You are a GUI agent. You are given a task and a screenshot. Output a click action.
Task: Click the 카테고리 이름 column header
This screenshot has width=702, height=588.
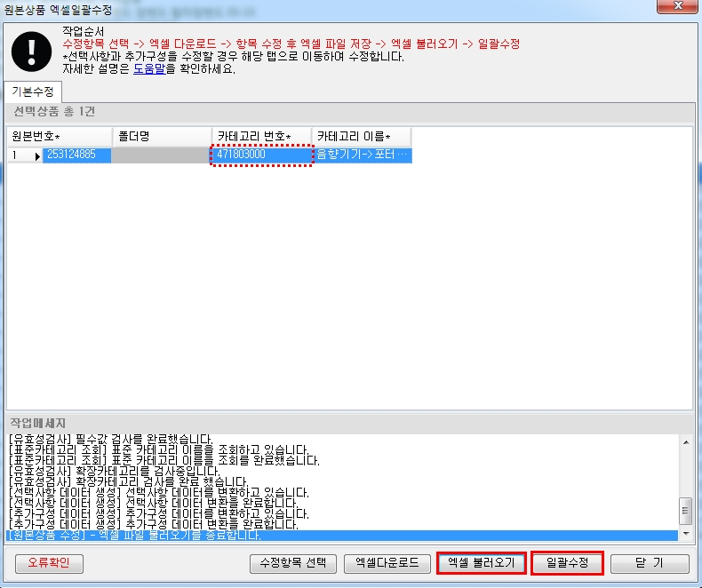(362, 136)
